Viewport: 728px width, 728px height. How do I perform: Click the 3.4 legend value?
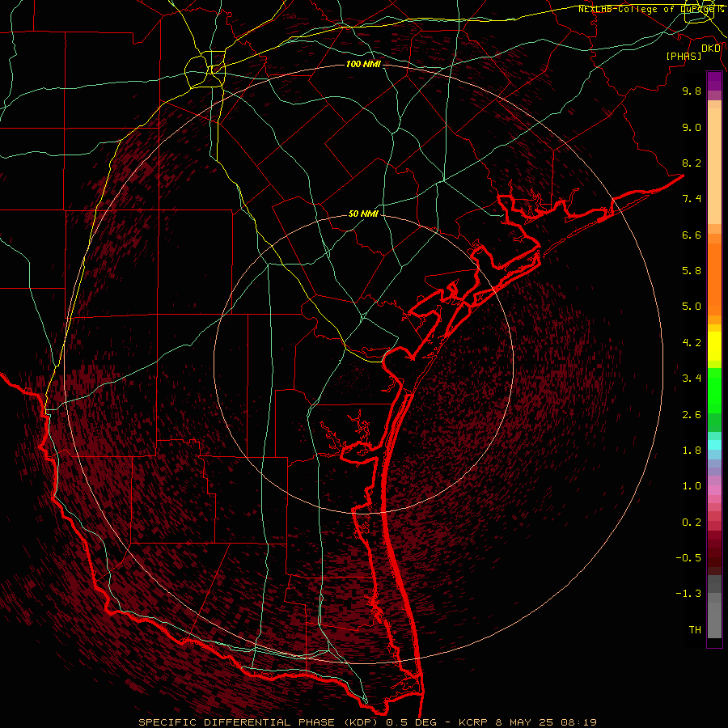point(692,379)
